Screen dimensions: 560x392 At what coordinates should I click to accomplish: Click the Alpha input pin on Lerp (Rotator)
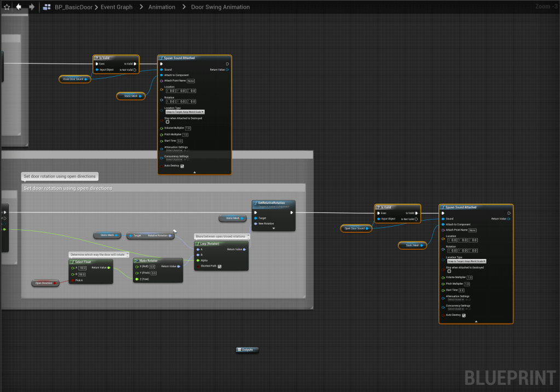point(198,261)
